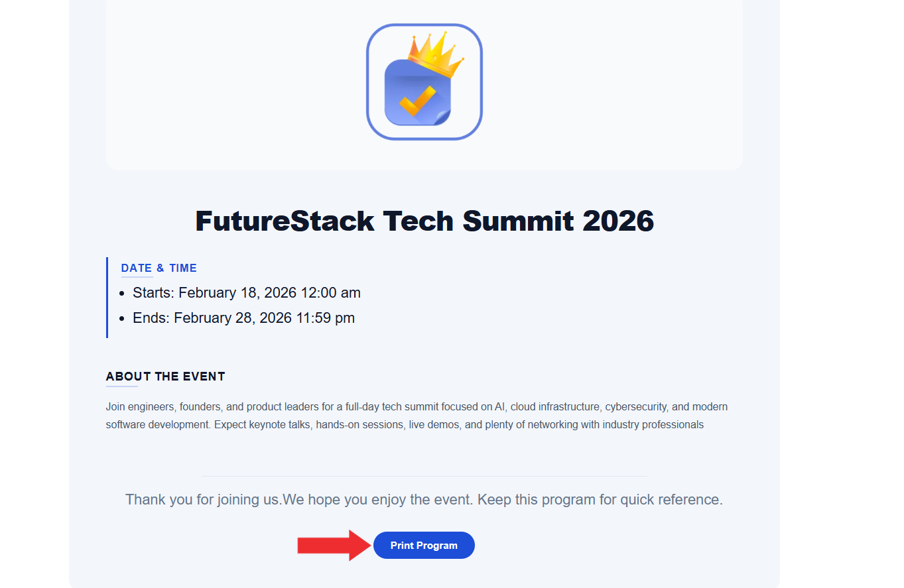The width and height of the screenshot is (904, 588).
Task: Click the blue vertical bar beside dates
Action: pyautogui.click(x=107, y=298)
